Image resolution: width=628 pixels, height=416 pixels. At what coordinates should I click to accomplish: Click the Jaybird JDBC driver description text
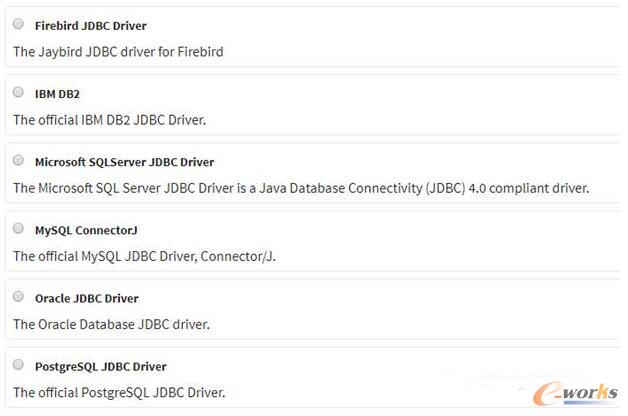(x=118, y=52)
